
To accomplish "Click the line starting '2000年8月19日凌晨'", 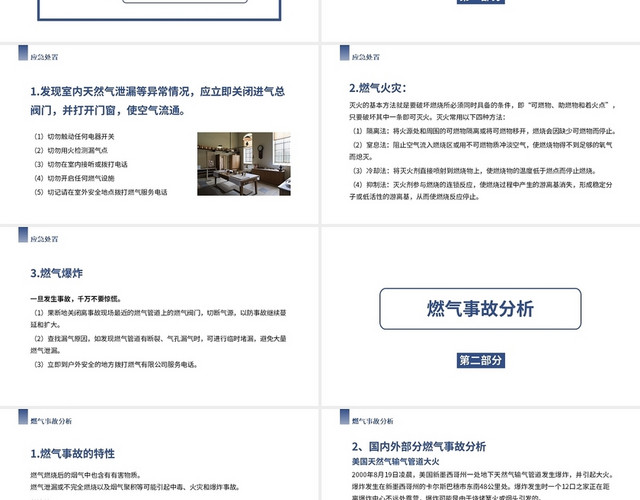I will [482, 475].
